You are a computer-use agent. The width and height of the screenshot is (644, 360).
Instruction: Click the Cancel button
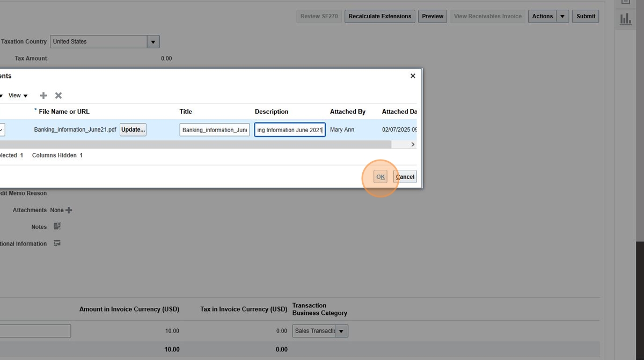click(405, 177)
